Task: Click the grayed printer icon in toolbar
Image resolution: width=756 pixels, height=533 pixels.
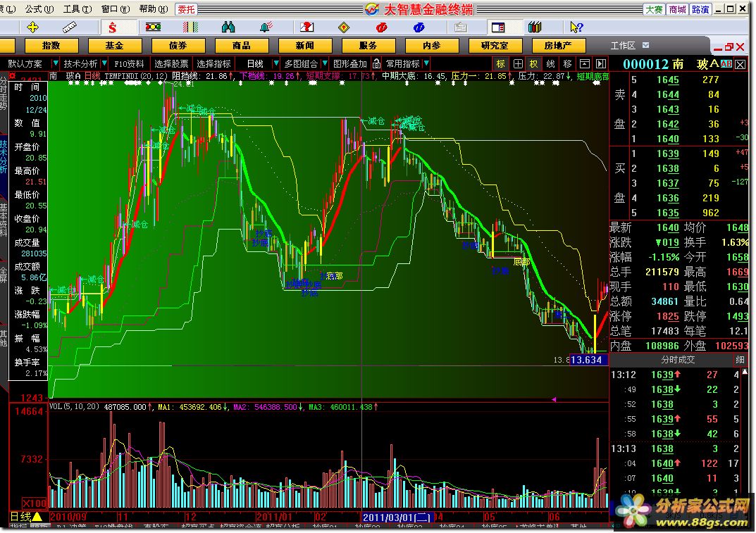Action: point(461,27)
